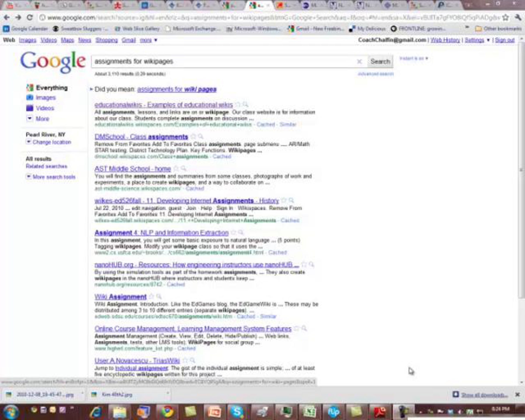The image size is (525, 420).
Task: Open Windows Explorer from the taskbar
Action: 119,412
